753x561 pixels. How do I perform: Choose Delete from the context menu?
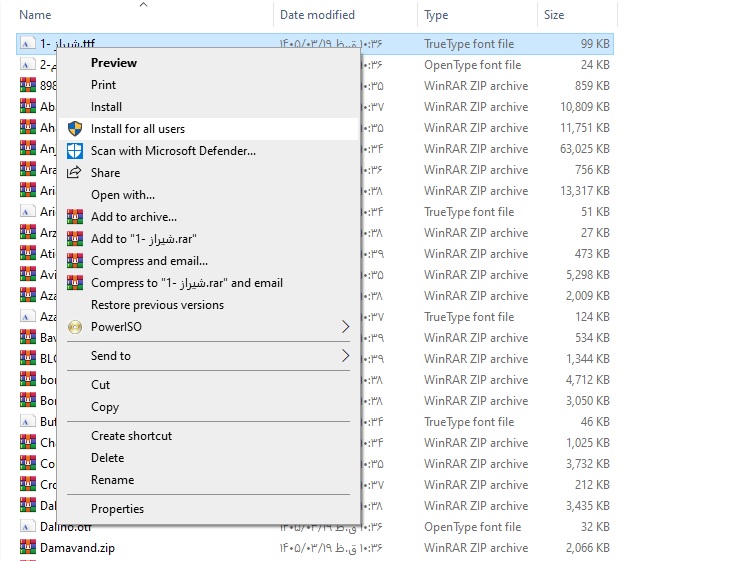(x=208, y=458)
